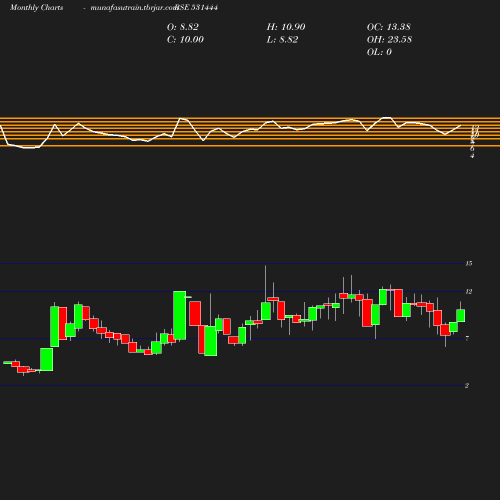Select the "C: 10.00" close value
This screenshot has height=500, width=500.
[185, 40]
